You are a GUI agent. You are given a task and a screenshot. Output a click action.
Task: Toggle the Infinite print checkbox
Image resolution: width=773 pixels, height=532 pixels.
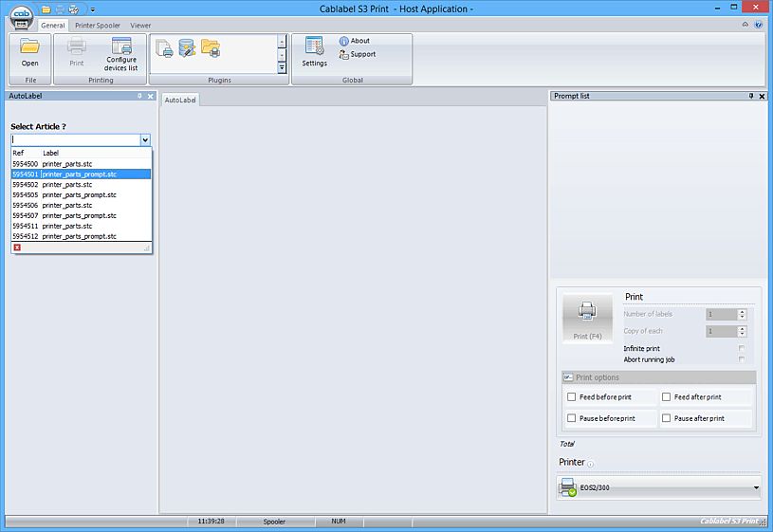742,348
